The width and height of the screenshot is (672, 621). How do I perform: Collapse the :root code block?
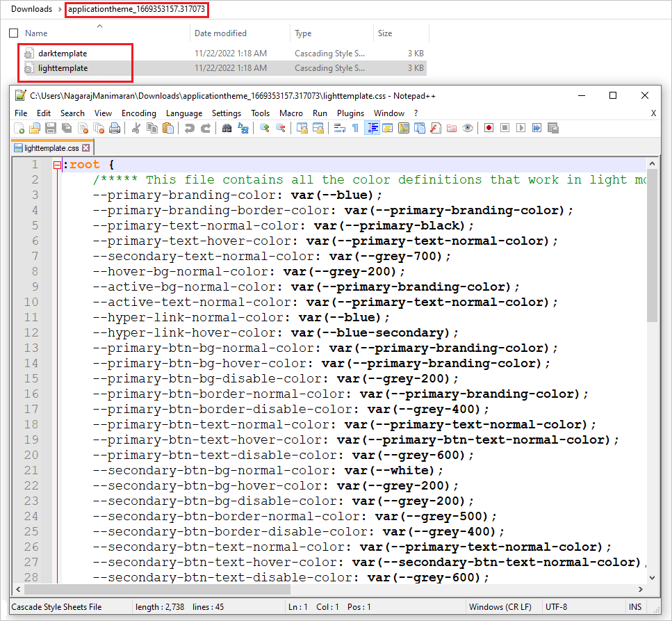(57, 165)
